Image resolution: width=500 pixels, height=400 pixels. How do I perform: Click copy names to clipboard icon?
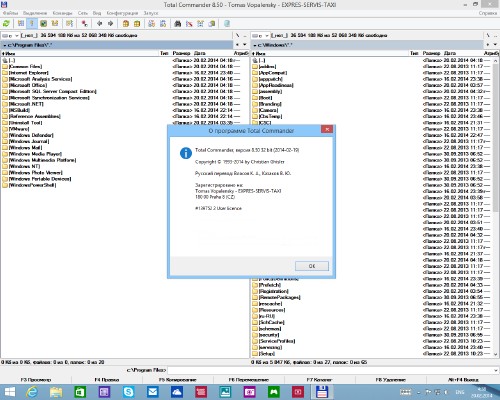212,23
